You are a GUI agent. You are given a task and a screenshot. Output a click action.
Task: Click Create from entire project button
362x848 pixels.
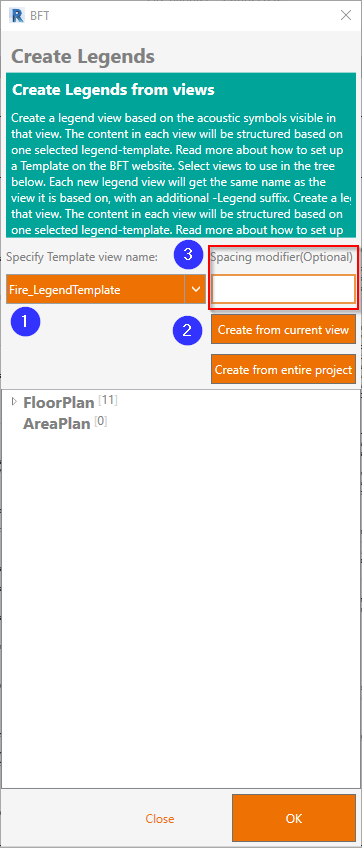pos(284,369)
